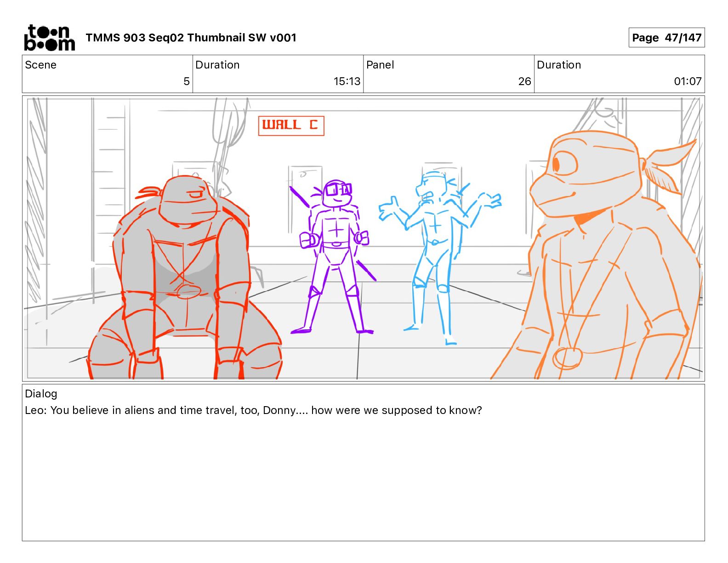728x563 pixels.
Task: Click the Panel label
Action: click(x=380, y=65)
